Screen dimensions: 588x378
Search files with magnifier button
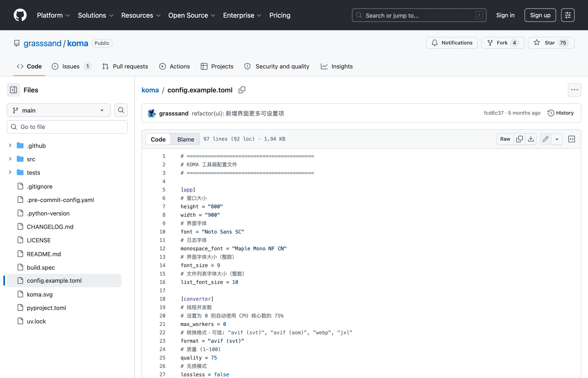click(x=121, y=110)
